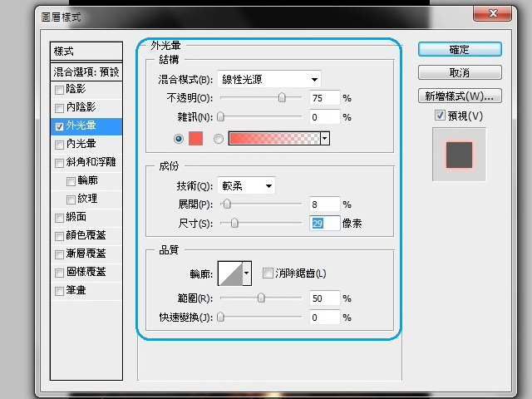
Task: Click the 展開 field showing 8
Action: click(324, 204)
